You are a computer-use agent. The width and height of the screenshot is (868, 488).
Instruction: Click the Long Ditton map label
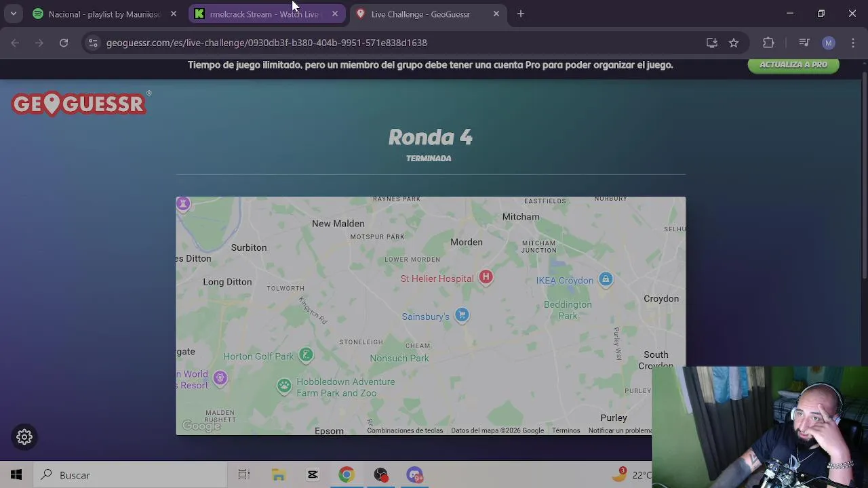coord(227,282)
